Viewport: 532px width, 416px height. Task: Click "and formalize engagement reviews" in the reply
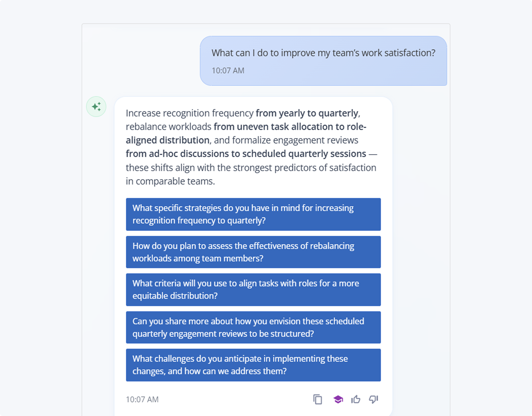(286, 140)
